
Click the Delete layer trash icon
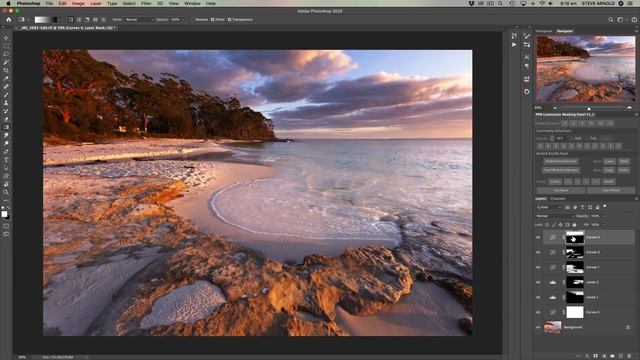[629, 356]
